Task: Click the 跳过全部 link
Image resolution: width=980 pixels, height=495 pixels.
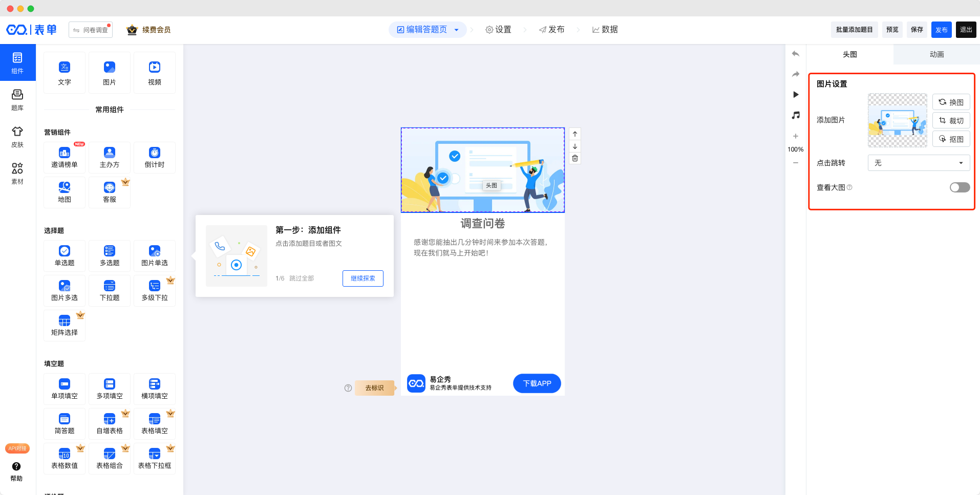Action: [x=302, y=278]
